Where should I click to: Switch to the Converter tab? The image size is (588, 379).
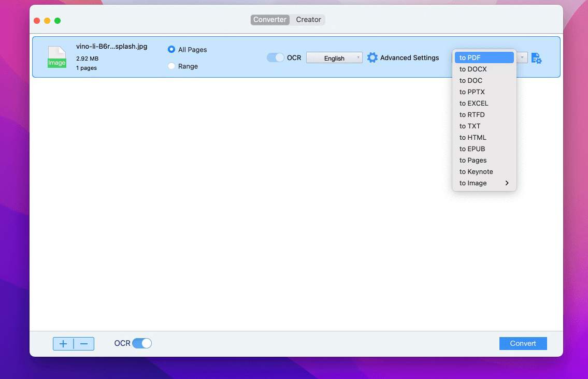[269, 20]
